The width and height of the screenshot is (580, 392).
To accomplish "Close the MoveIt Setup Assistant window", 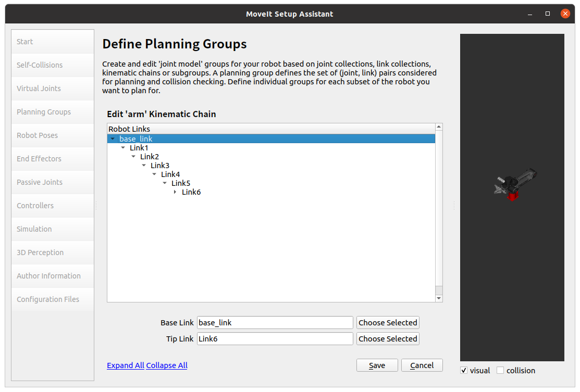I will (x=565, y=14).
